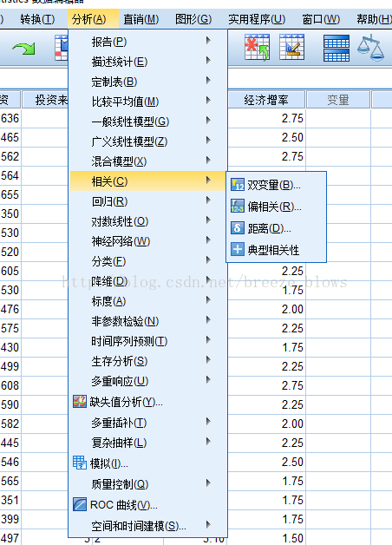
Task: Expand the 多重插补(T) submenu
Action: (148, 423)
